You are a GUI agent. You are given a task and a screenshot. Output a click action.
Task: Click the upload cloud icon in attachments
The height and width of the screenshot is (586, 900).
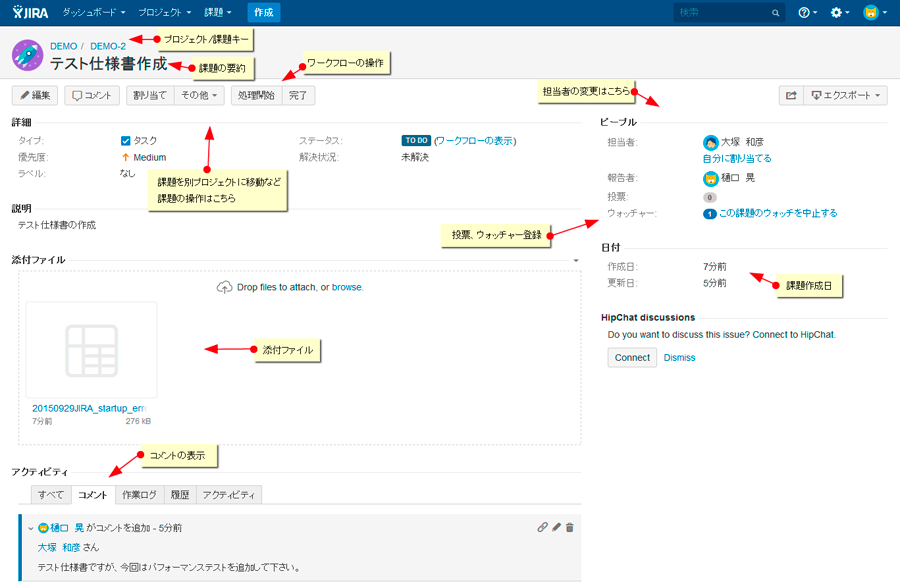[224, 287]
